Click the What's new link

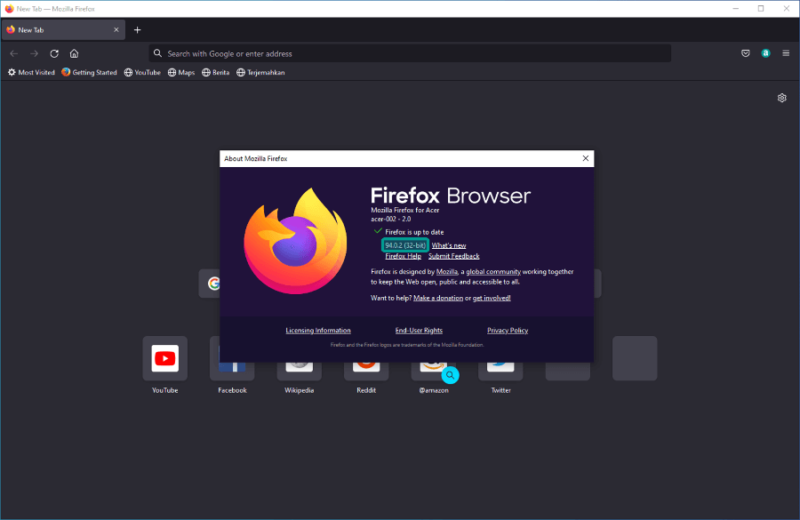[448, 245]
